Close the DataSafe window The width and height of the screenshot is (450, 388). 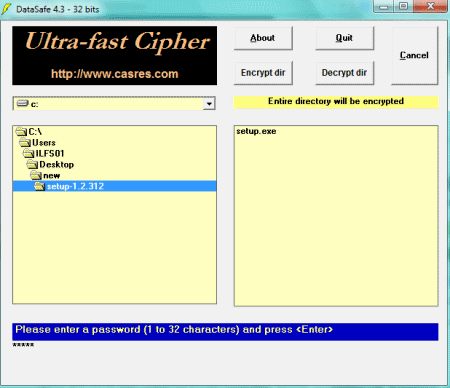(430, 6)
